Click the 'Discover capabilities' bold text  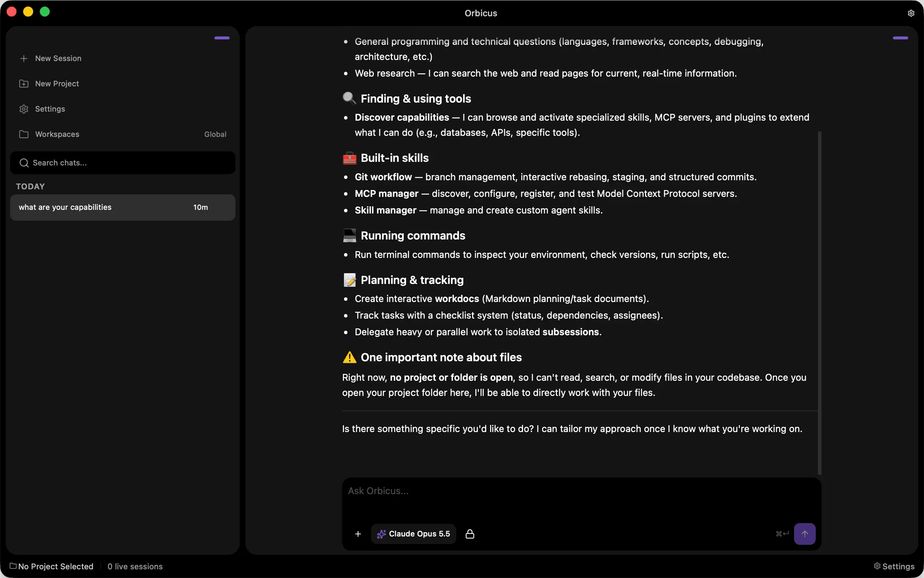[402, 117]
